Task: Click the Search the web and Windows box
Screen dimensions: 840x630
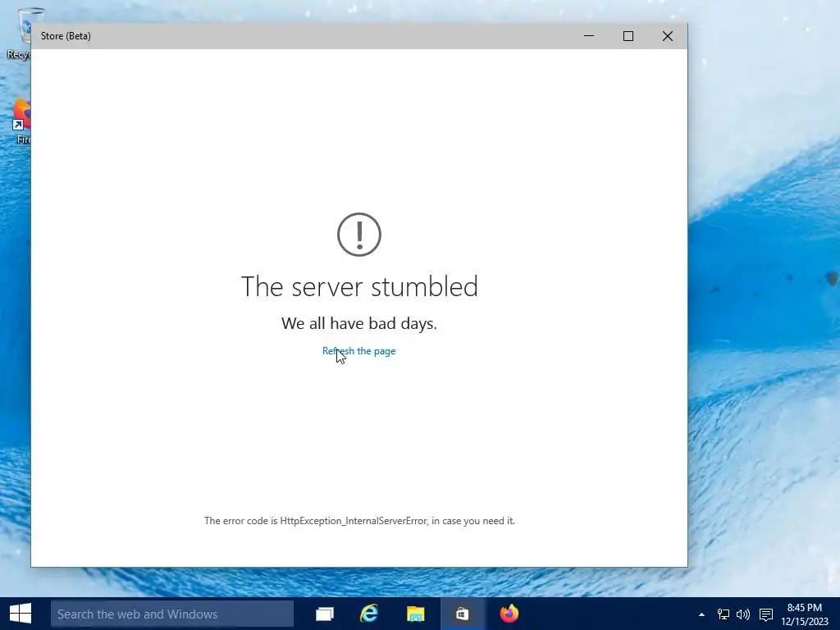Action: pyautogui.click(x=172, y=614)
